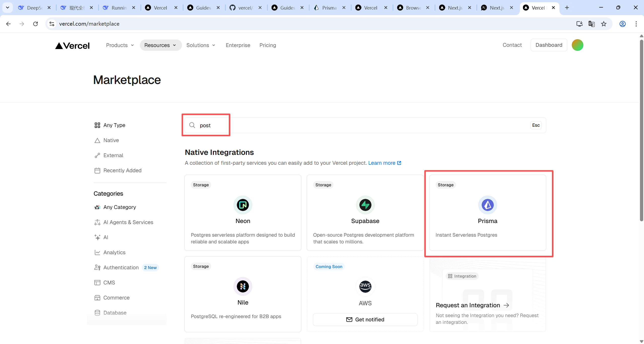
Task: Click the Coming Soon badge
Action: click(x=329, y=267)
